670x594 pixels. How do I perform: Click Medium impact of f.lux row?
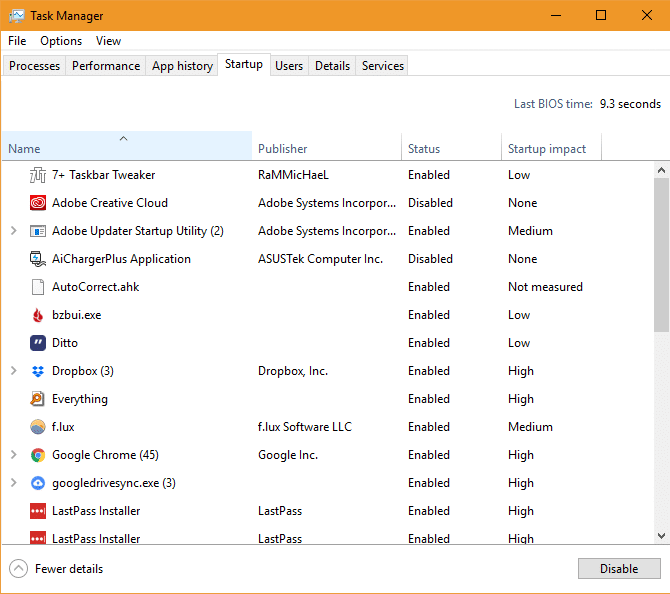point(530,427)
